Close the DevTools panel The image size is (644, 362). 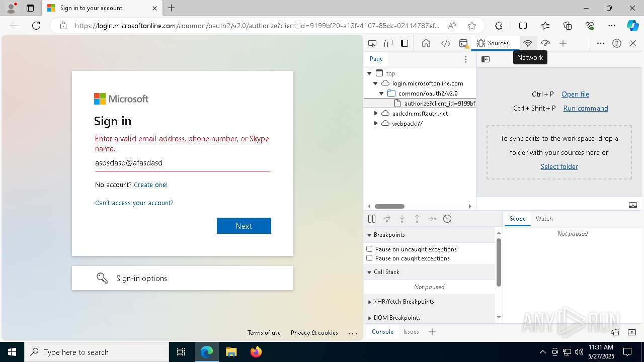(x=633, y=43)
